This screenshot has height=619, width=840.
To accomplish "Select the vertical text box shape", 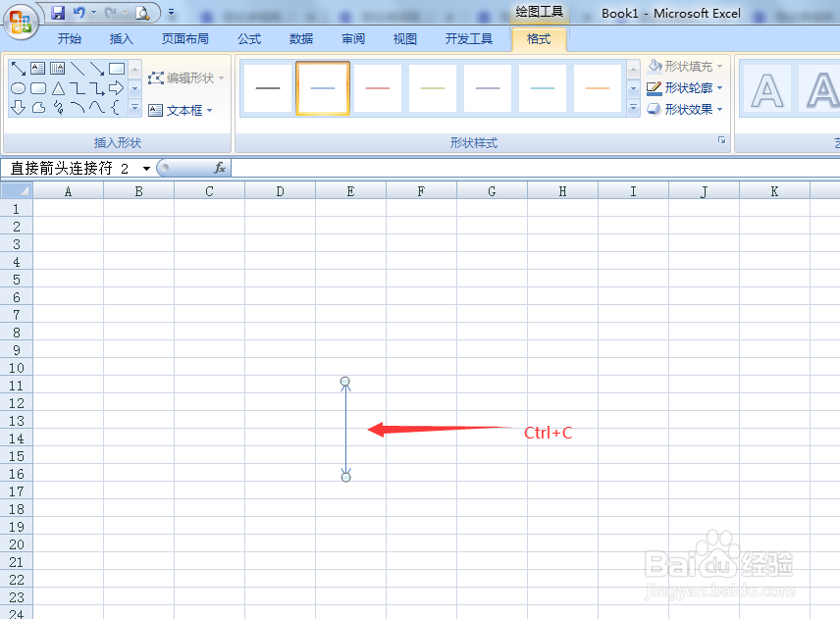I will coord(57,68).
